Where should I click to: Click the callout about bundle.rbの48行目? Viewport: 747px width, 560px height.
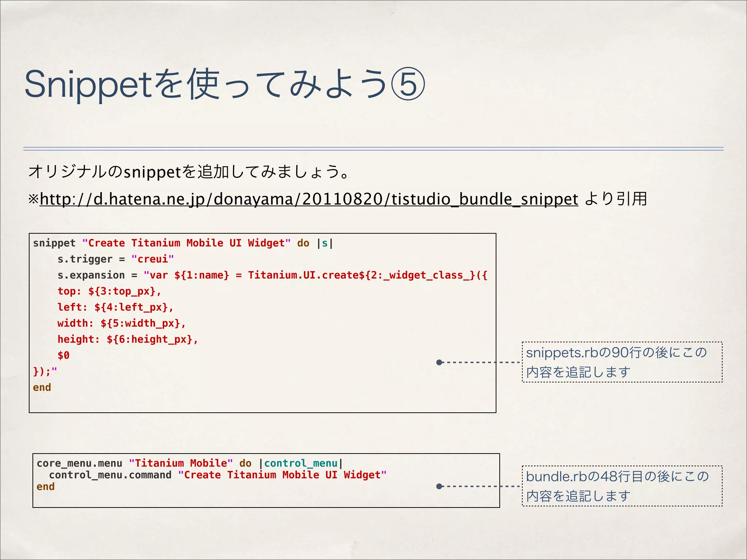pyautogui.click(x=622, y=486)
